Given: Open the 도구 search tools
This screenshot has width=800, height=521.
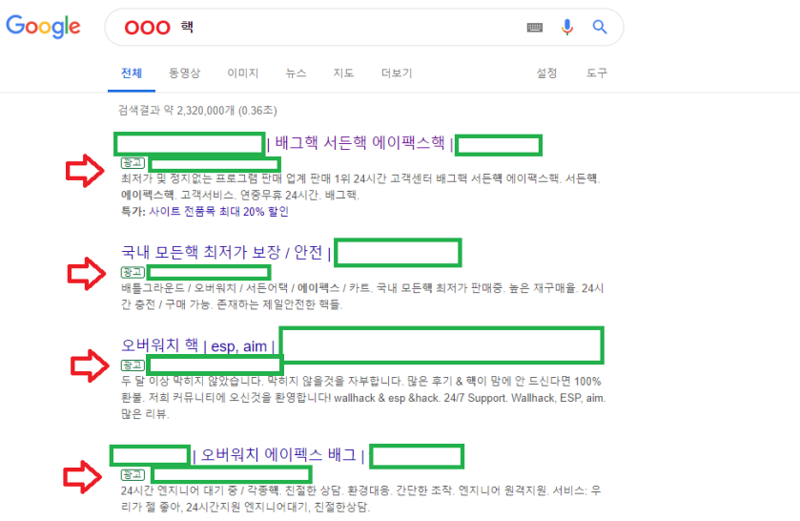Looking at the screenshot, I should point(596,73).
